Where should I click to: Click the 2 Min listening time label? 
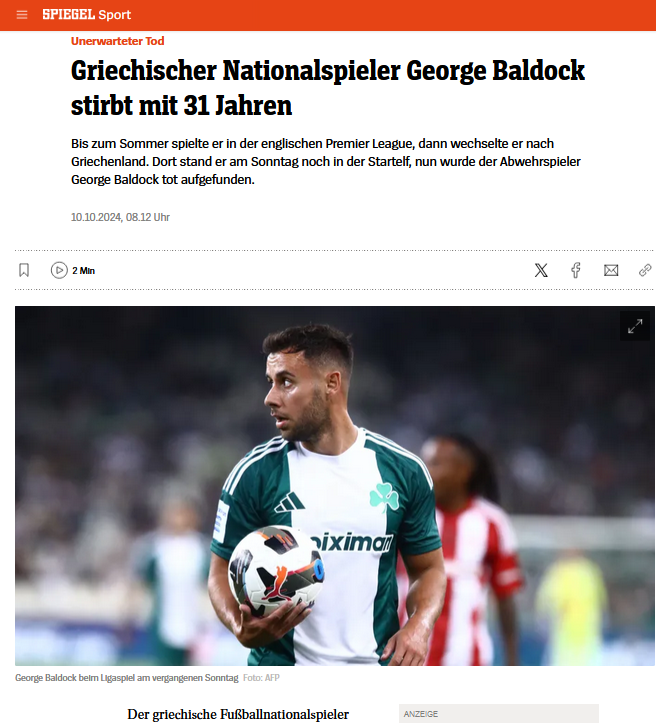tap(83, 271)
